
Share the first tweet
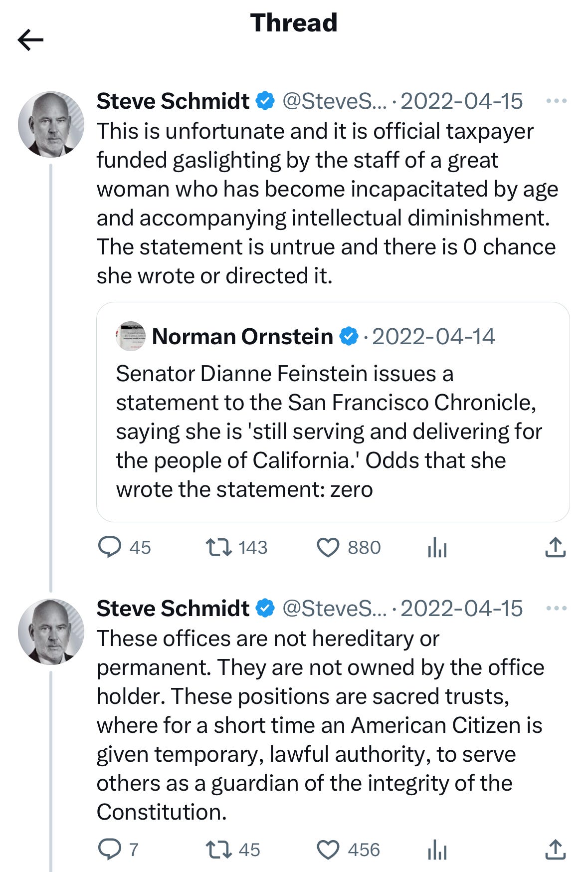555,547
